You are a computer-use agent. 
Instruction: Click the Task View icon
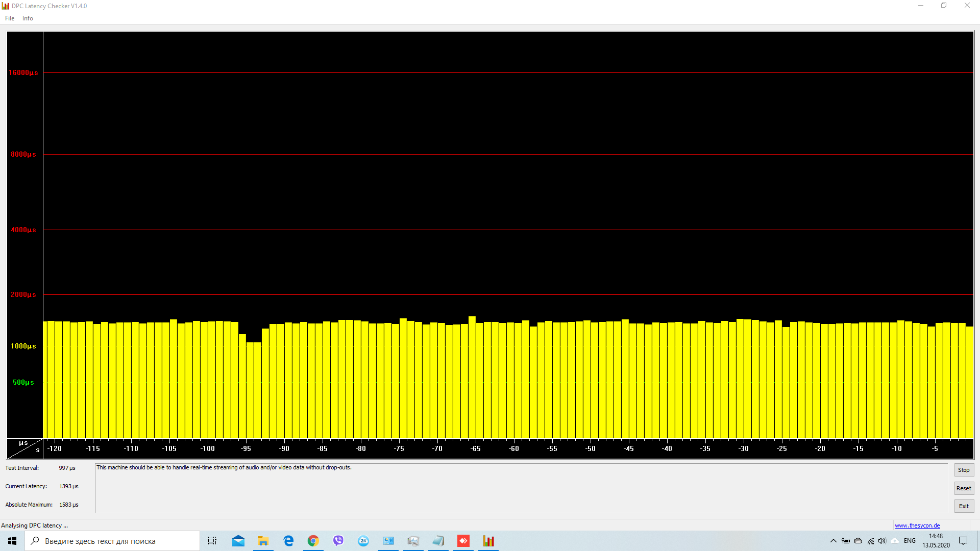[x=212, y=541]
